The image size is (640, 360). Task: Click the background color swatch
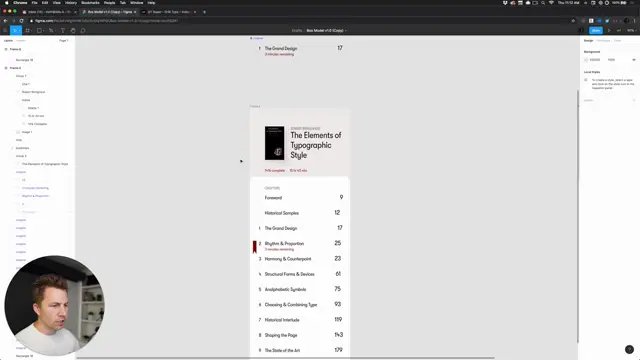586,60
